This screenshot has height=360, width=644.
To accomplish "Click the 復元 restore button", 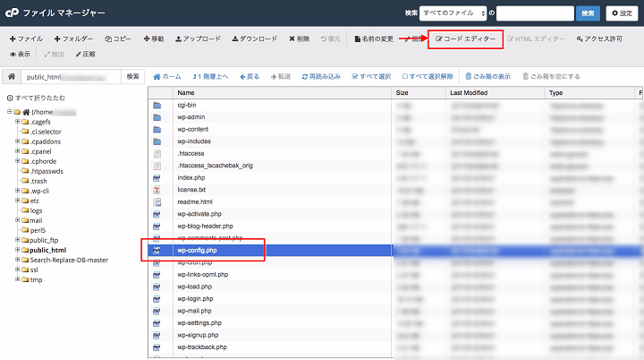I will 331,39.
